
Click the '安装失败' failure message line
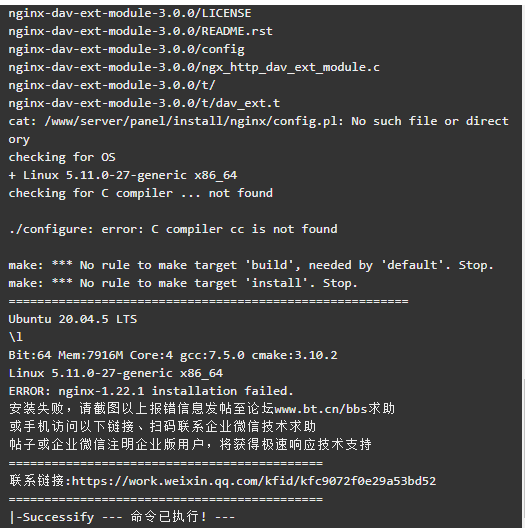click(x=202, y=409)
